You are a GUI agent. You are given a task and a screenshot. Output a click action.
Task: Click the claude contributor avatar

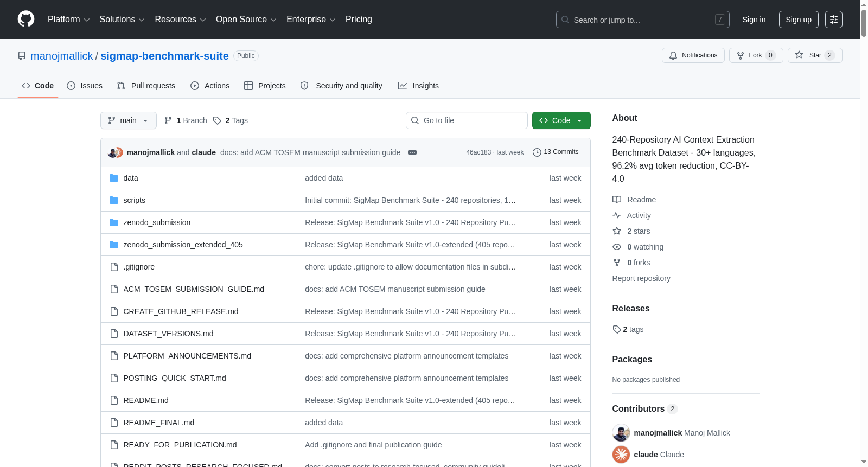621,455
